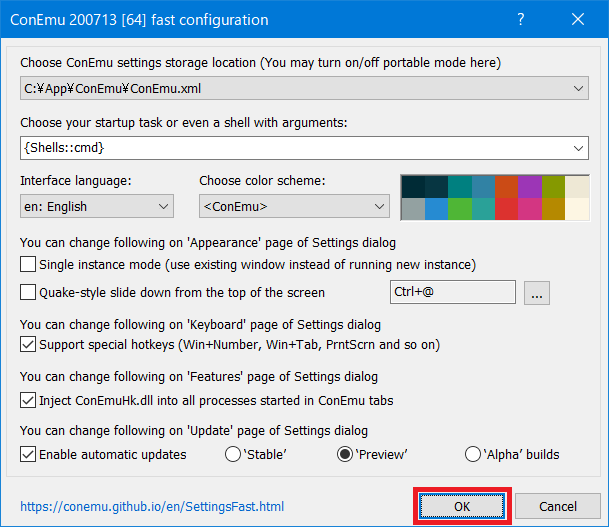Viewport: 609px width, 527px height.
Task: Open the Interface language dropdown
Action: [x=97, y=206]
